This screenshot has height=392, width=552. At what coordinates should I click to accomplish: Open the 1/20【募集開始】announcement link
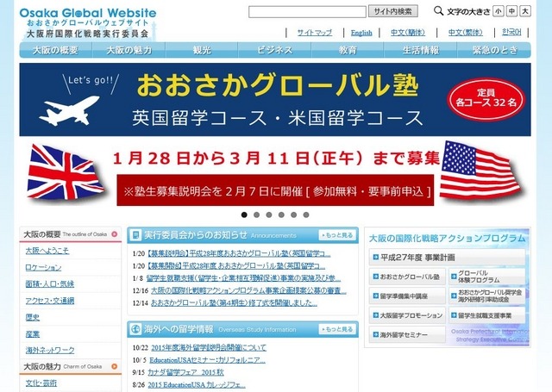click(x=235, y=266)
